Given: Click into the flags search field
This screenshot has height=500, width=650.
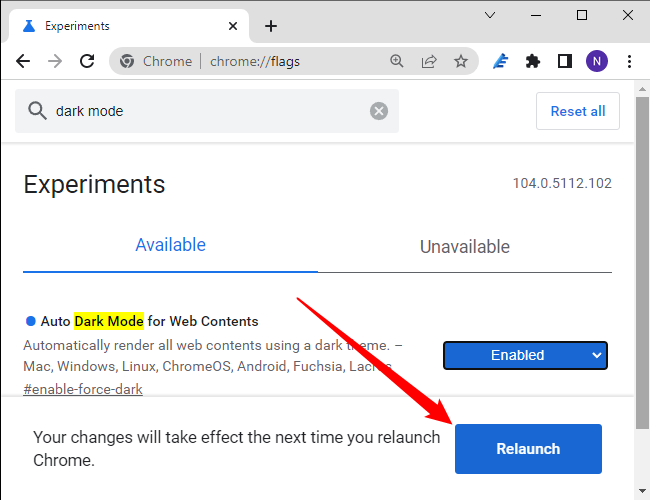Looking at the screenshot, I should coord(207,111).
